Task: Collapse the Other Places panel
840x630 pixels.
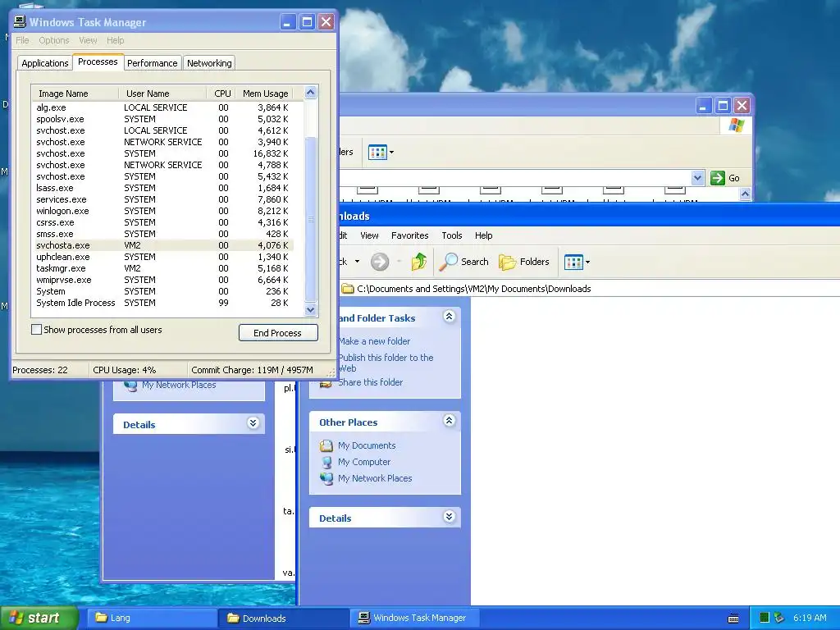Action: [x=449, y=421]
